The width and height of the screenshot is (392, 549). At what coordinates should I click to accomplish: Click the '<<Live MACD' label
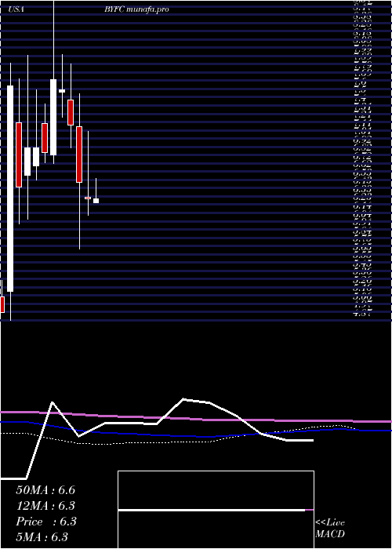[x=330, y=529]
